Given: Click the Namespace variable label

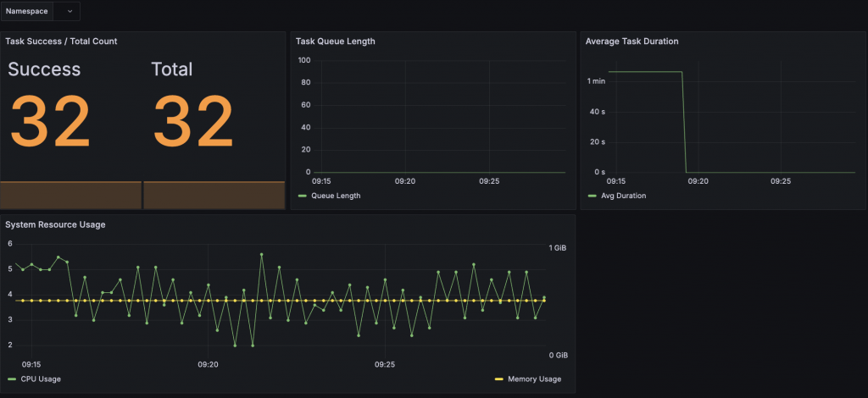Looking at the screenshot, I should pyautogui.click(x=26, y=11).
